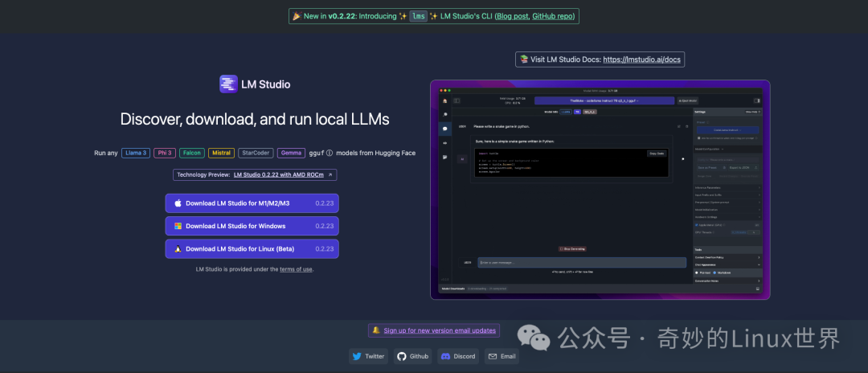Click Copy Code in app preview
This screenshot has height=373, width=868.
657,154
